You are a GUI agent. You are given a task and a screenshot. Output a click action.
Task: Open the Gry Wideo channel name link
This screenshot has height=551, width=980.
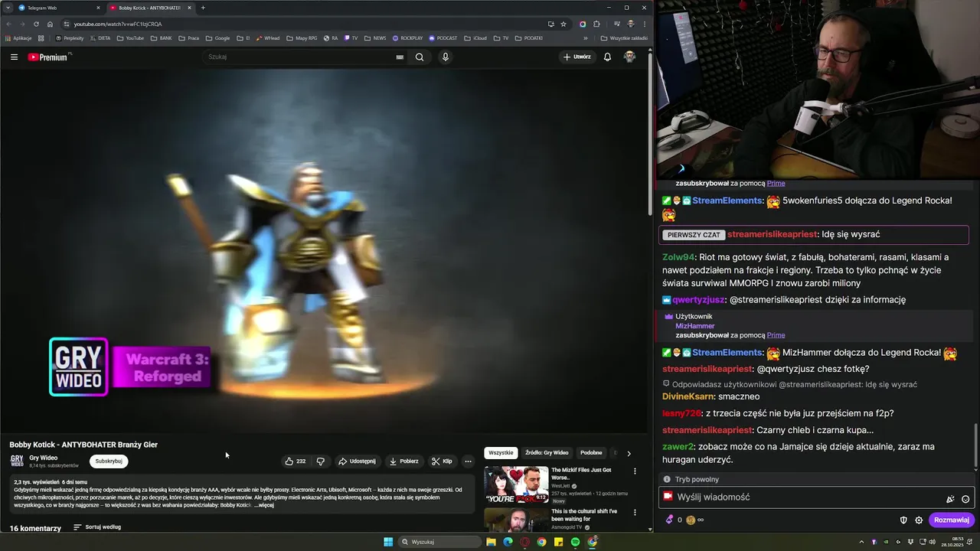[x=43, y=458]
